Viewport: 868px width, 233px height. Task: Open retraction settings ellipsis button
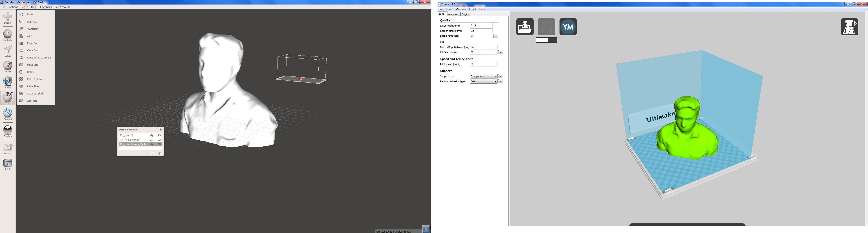(496, 36)
